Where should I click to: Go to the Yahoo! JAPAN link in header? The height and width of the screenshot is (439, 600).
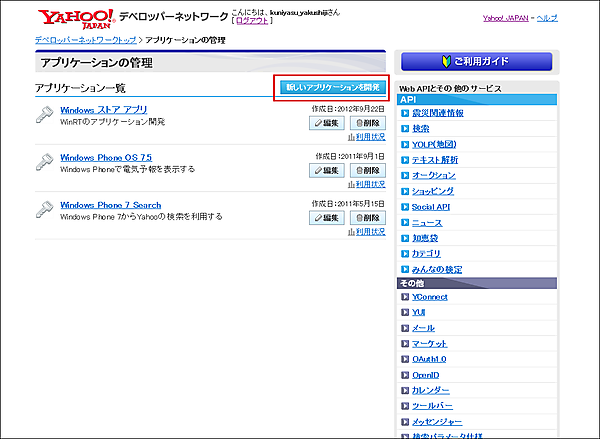[x=505, y=18]
